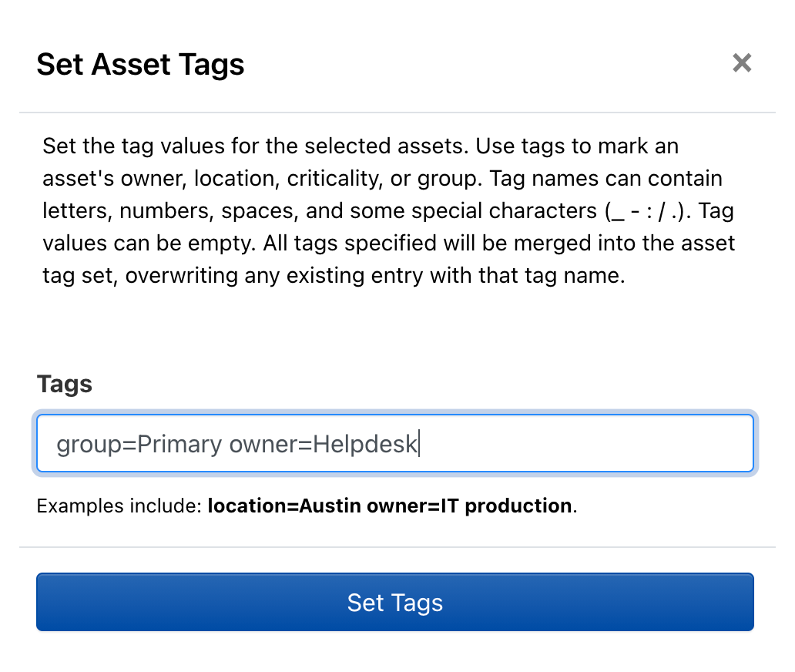Click "owner, location, criticality" in the description

[x=283, y=178]
